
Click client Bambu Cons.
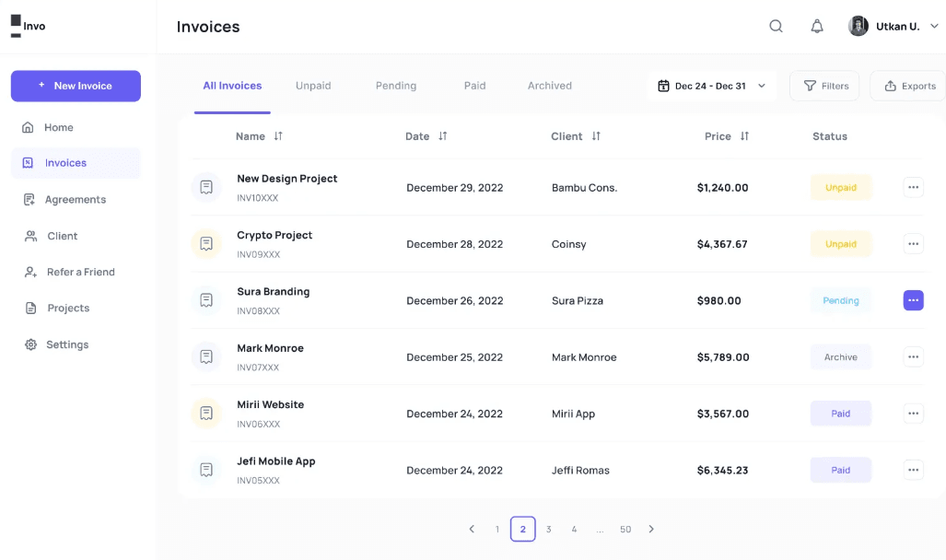coord(585,188)
